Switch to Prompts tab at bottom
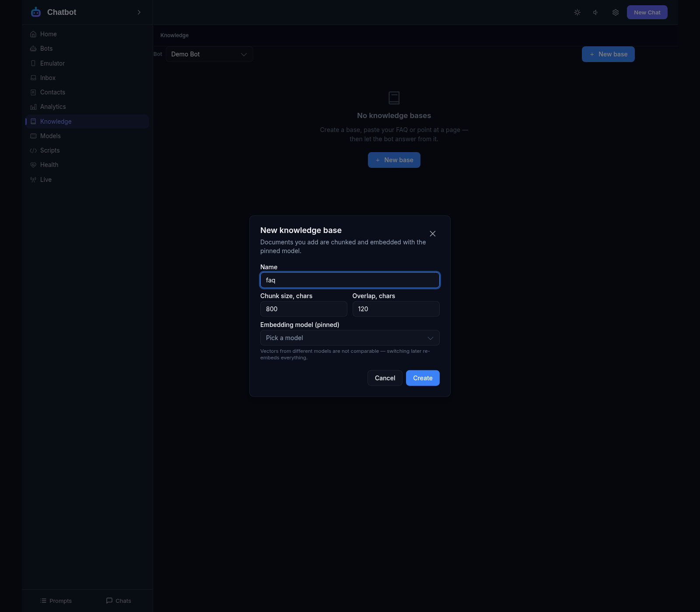The height and width of the screenshot is (612, 700). point(56,601)
